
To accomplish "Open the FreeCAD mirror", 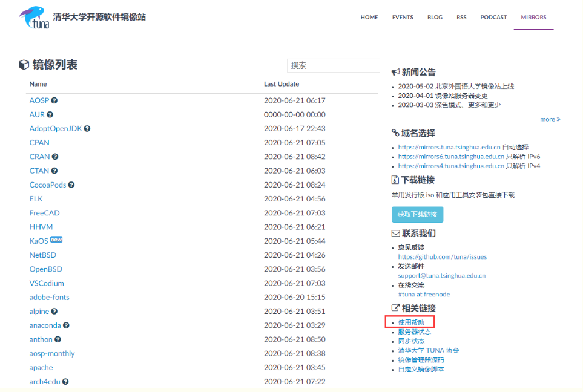I will click(x=44, y=213).
